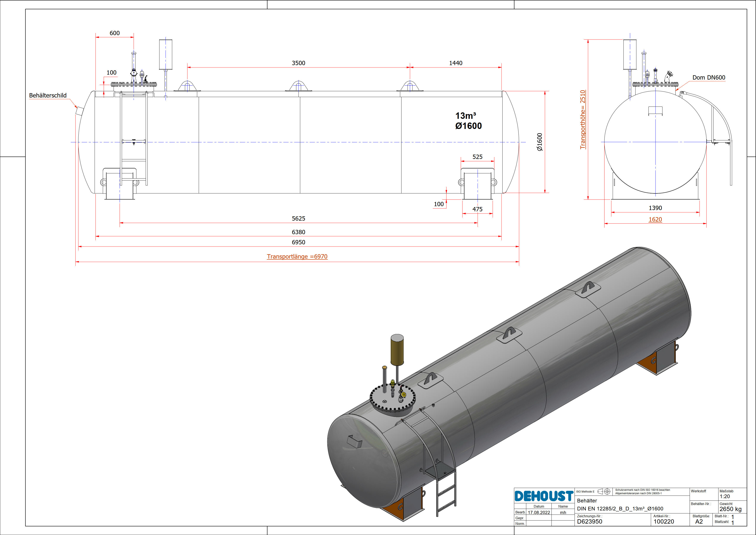Image resolution: width=756 pixels, height=535 pixels.
Task: Select the "6950" overall length dimension
Action: click(298, 242)
